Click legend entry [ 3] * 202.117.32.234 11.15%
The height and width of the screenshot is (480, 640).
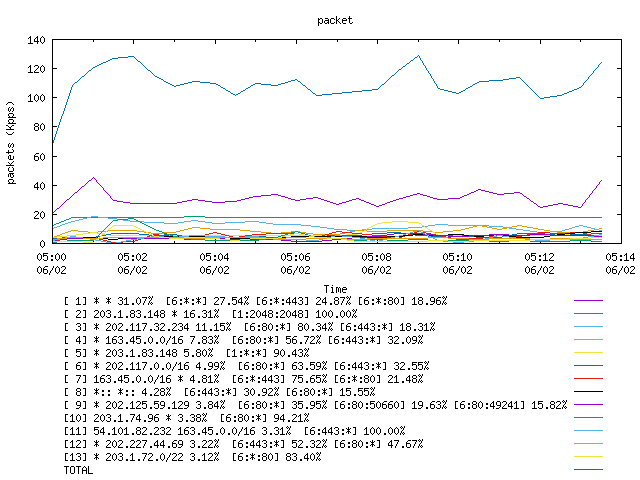[249, 327]
